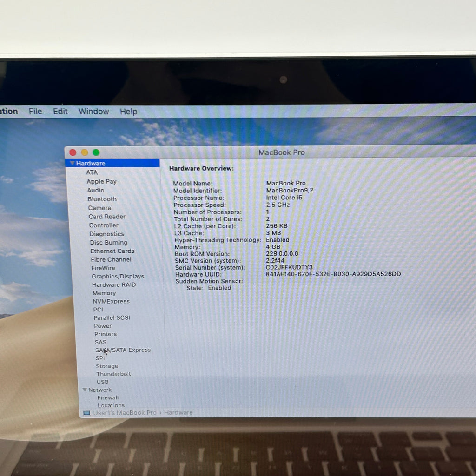Select USB in the sidebar
This screenshot has height=476, width=476.
(x=102, y=382)
